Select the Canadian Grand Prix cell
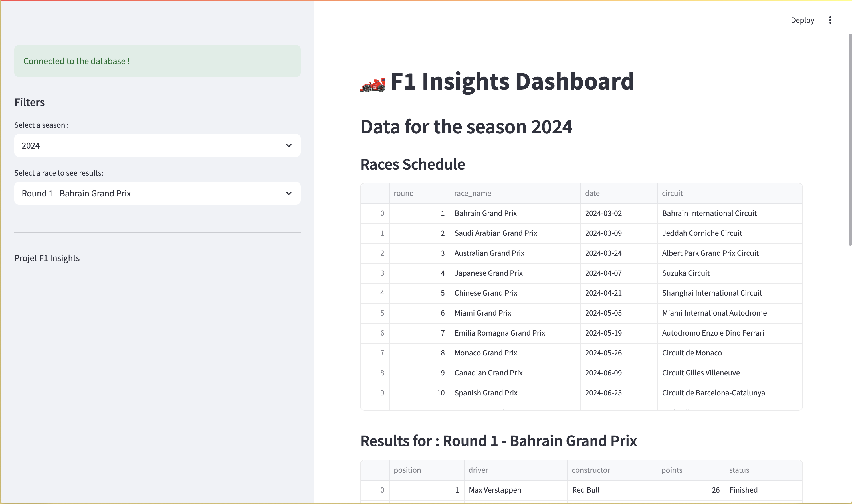Screen dimensions: 852x504 point(515,373)
